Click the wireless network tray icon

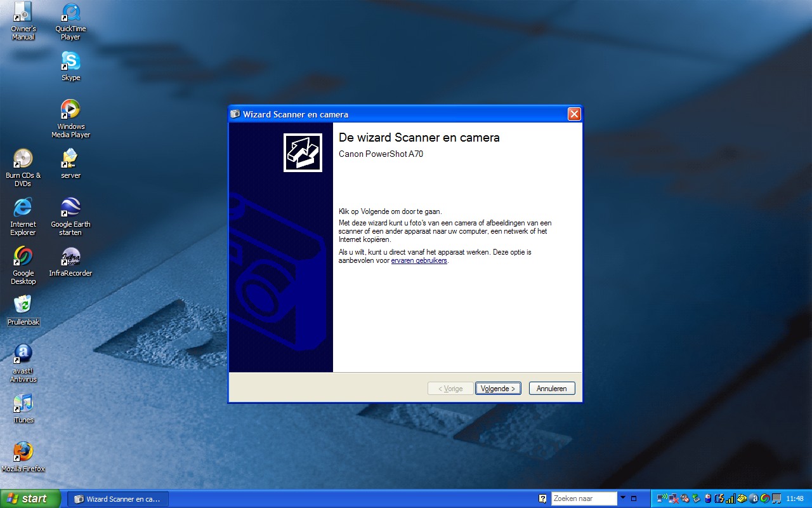click(662, 498)
